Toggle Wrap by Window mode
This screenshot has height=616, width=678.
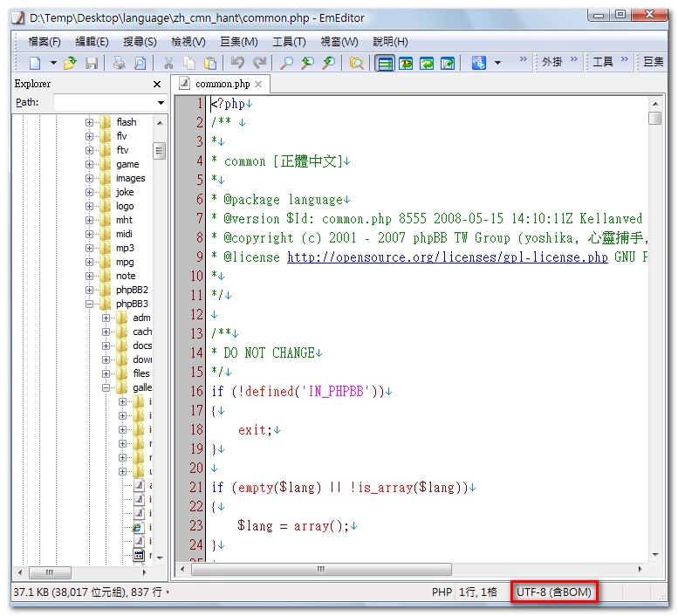427,64
